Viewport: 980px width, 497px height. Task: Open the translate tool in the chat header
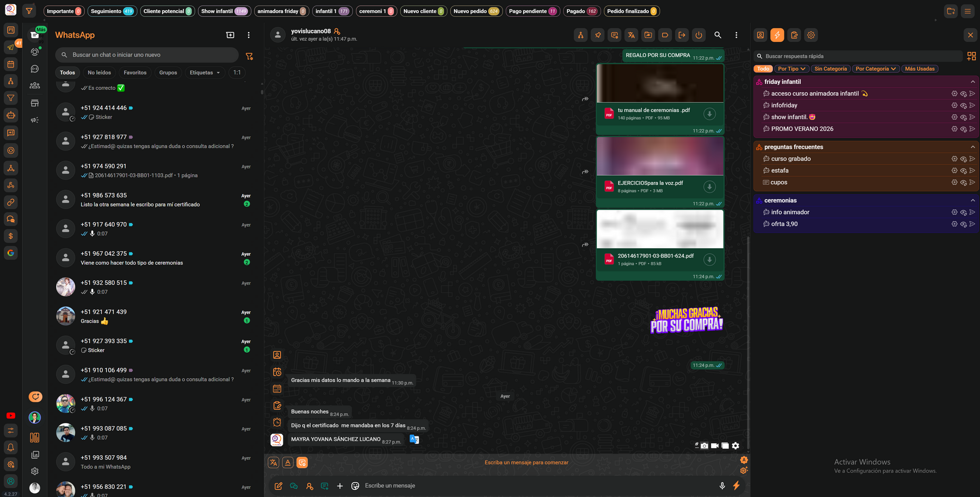[631, 35]
